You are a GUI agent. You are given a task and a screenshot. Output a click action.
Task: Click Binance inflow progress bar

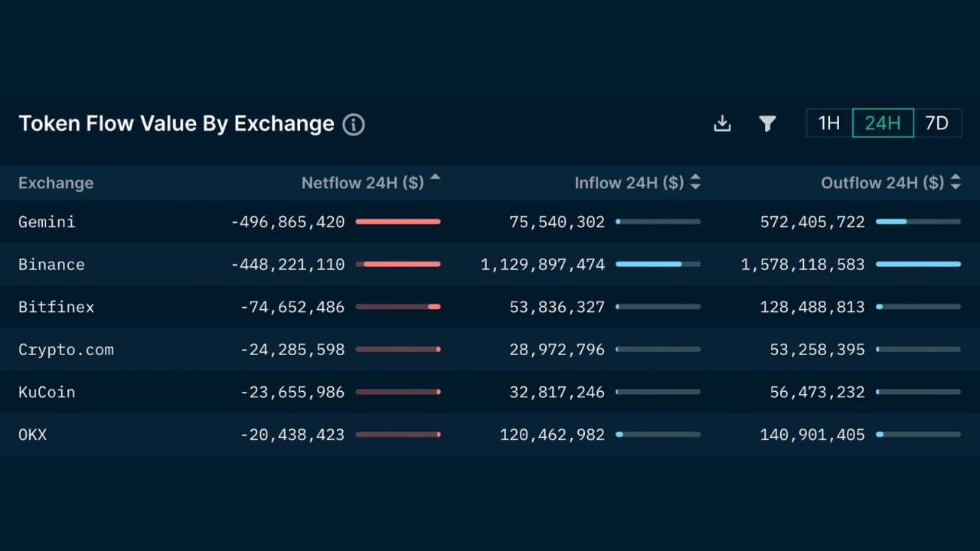658,264
